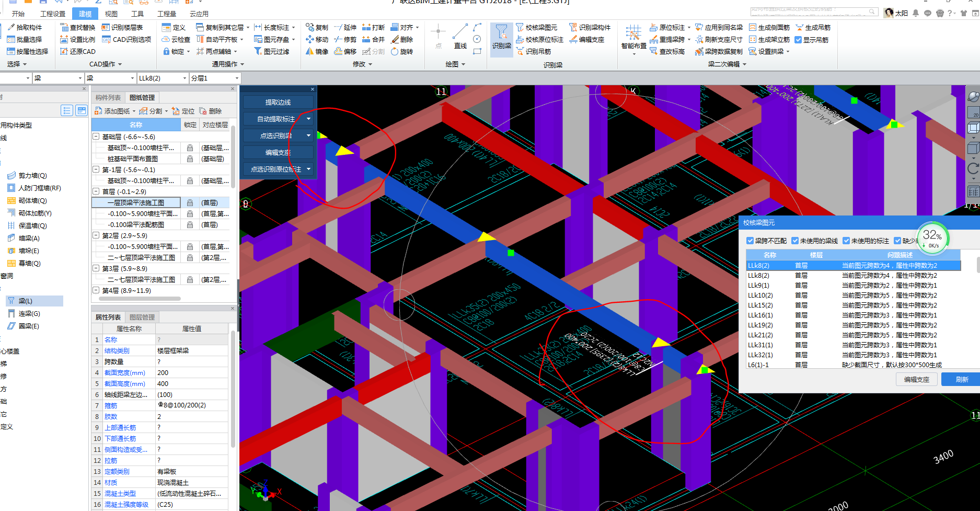Click the 还原CAD restore tool
This screenshot has height=511, width=980.
78,51
